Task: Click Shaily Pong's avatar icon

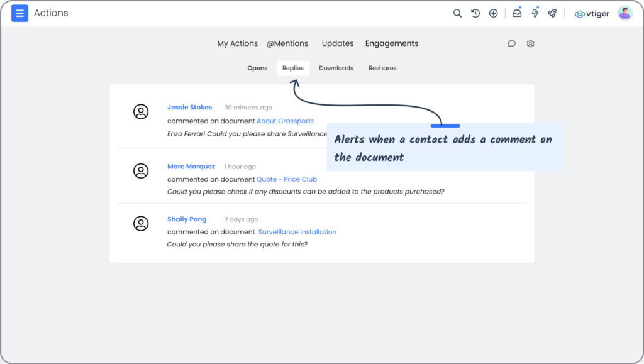Action: click(141, 223)
